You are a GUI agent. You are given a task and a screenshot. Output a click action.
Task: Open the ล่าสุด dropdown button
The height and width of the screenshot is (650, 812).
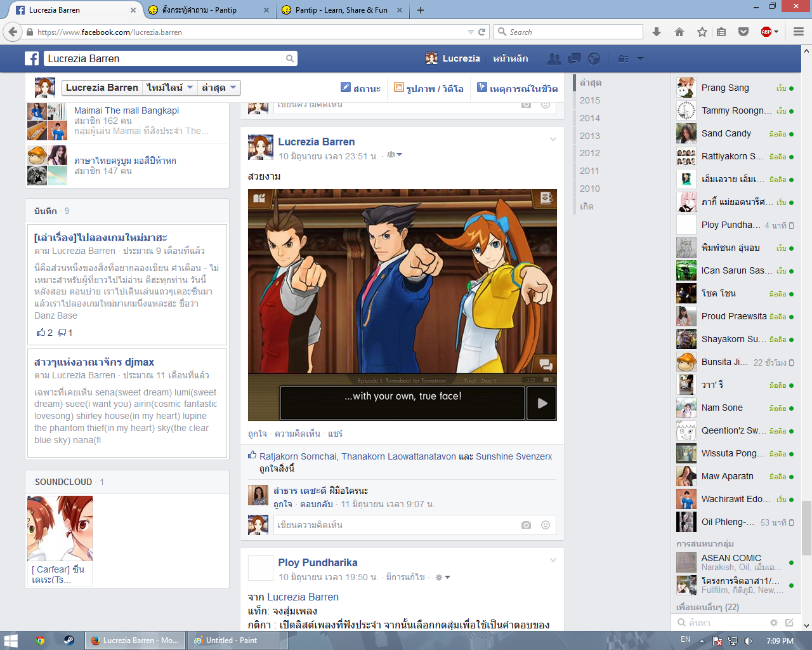[x=219, y=88]
